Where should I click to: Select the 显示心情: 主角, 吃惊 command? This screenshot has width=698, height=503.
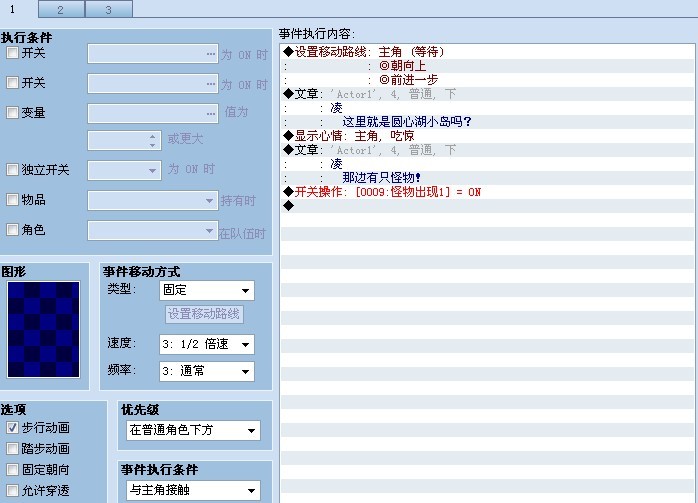point(487,136)
